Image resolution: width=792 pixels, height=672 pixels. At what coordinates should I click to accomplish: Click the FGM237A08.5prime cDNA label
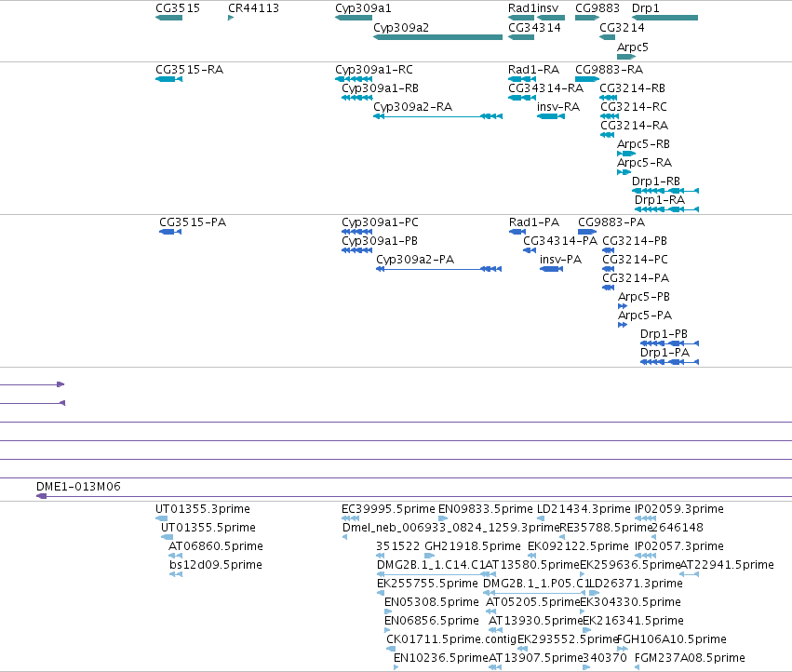(x=690, y=658)
